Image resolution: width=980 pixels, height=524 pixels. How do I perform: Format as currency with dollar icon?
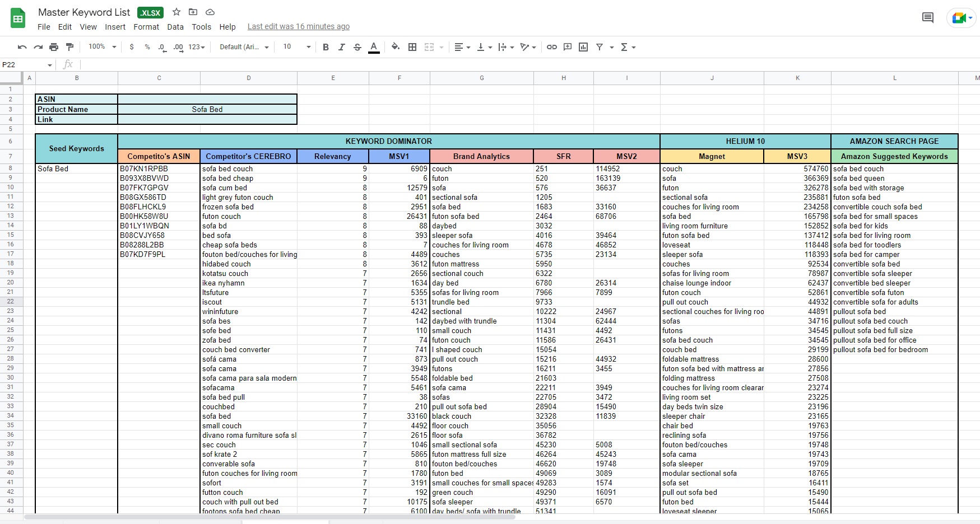pos(132,47)
